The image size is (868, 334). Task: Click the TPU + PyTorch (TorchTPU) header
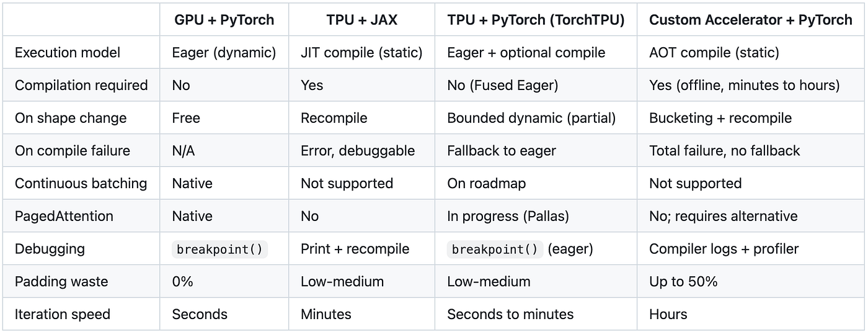click(536, 20)
